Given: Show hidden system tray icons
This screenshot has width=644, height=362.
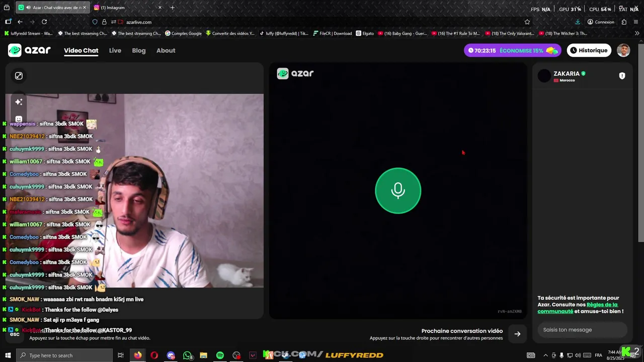Looking at the screenshot, I should pos(545,355).
